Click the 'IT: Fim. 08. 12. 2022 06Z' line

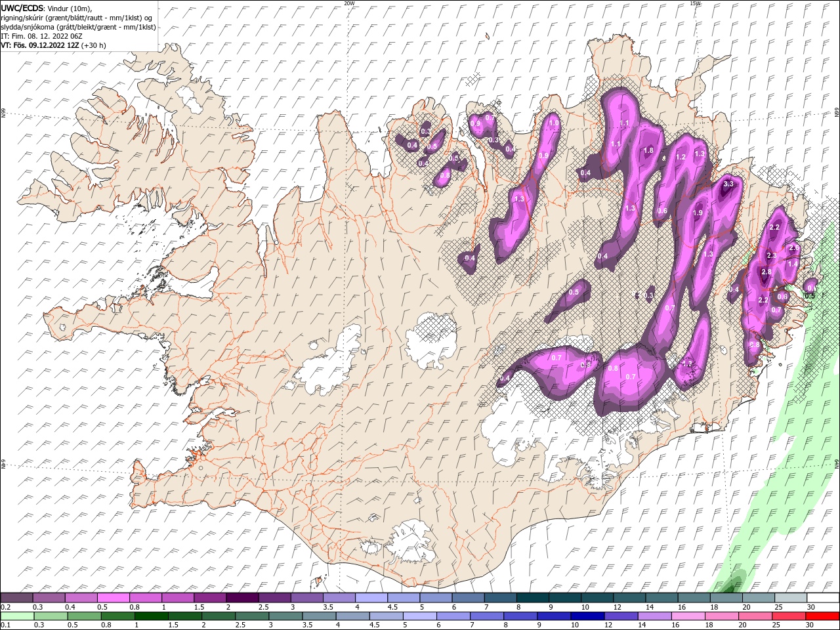[41, 36]
